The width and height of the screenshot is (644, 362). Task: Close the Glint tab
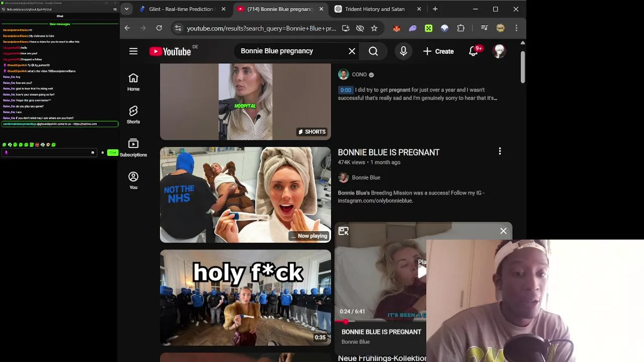pos(223,9)
